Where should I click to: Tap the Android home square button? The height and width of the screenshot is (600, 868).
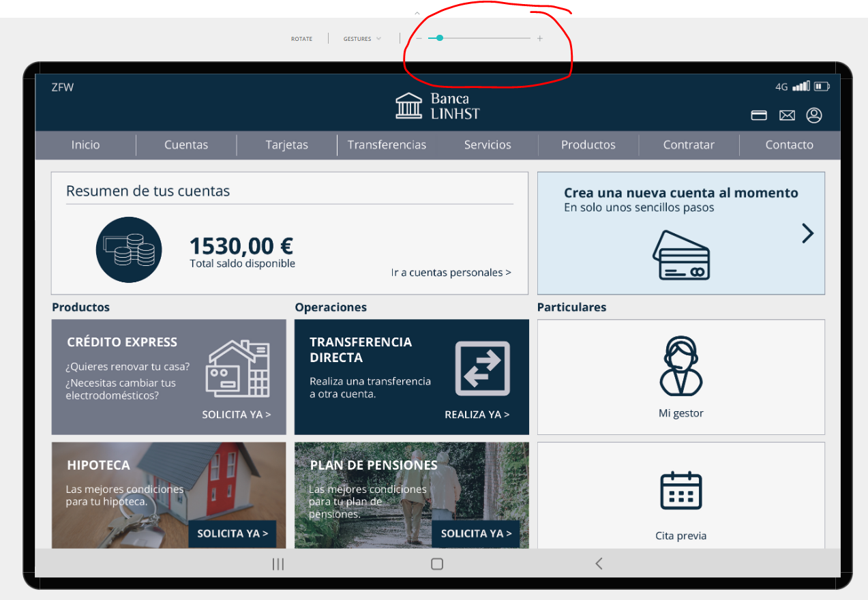tap(437, 564)
